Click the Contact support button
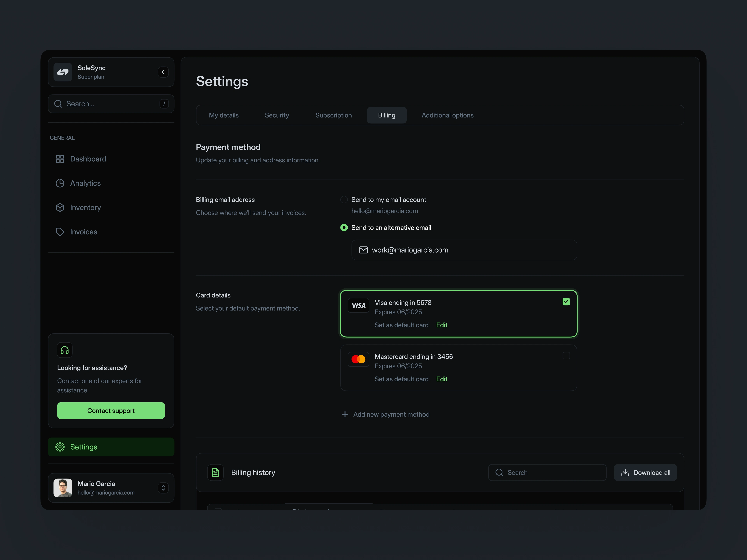747x560 pixels. pyautogui.click(x=111, y=410)
